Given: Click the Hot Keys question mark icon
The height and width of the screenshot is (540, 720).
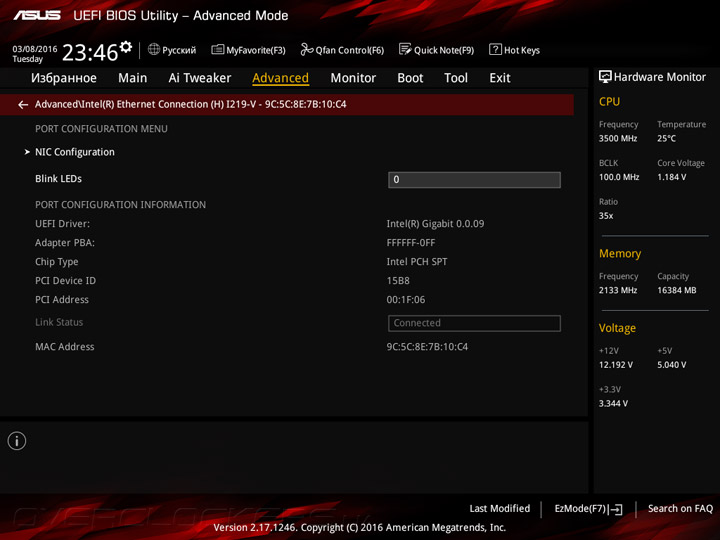Looking at the screenshot, I should point(495,49).
